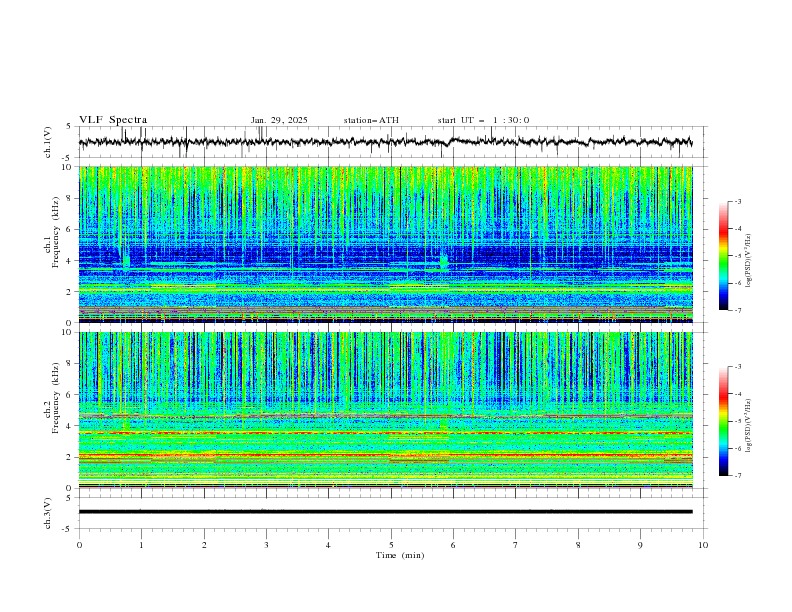Click the time axis tick label "2"
Screen dimensions: 792x612
(x=205, y=545)
